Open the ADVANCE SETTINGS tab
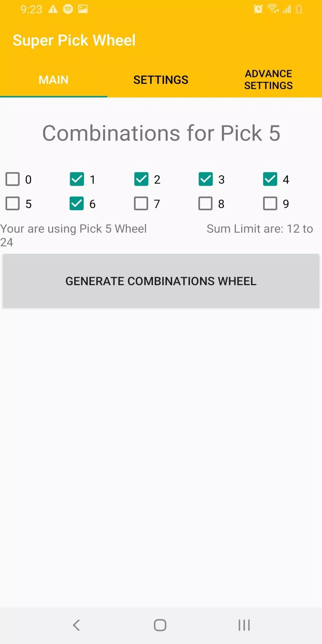This screenshot has height=644, width=322. coord(268,80)
